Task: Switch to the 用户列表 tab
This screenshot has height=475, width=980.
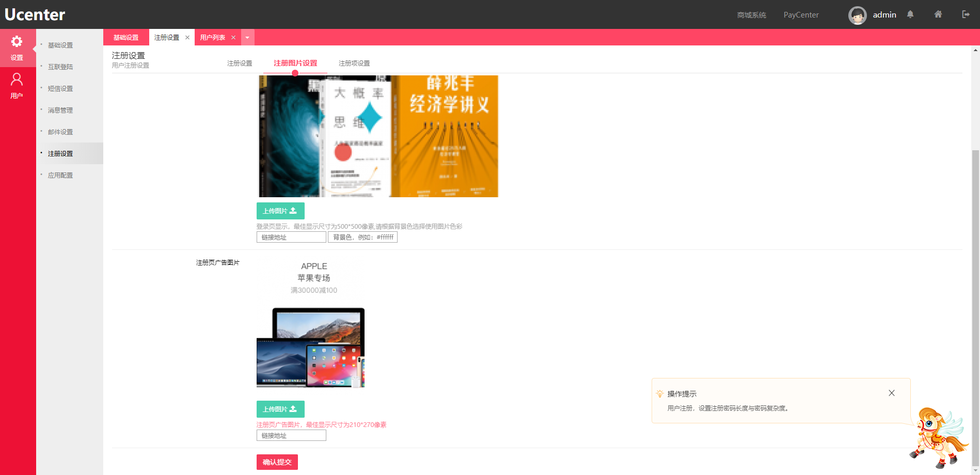Action: (213, 38)
